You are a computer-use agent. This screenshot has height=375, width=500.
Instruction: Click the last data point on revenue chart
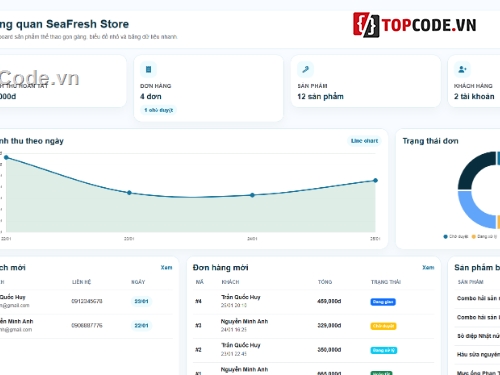[375, 180]
